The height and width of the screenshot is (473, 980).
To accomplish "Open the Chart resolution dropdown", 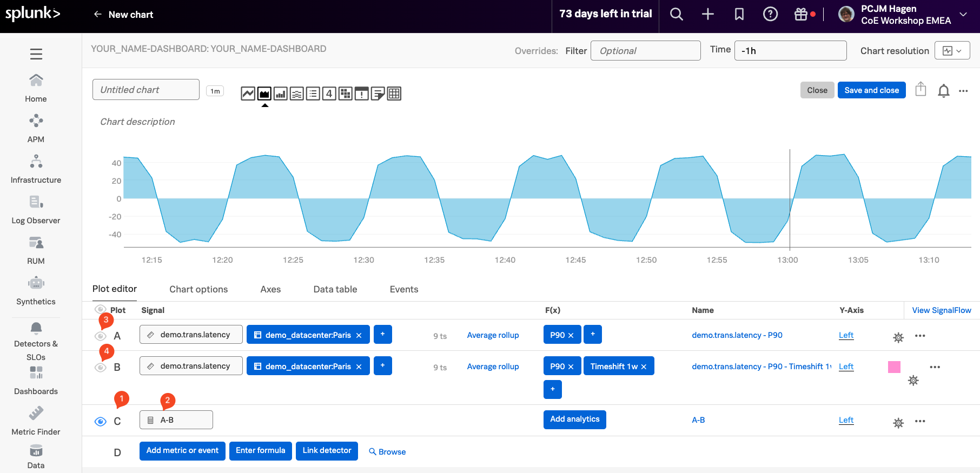I will (952, 51).
